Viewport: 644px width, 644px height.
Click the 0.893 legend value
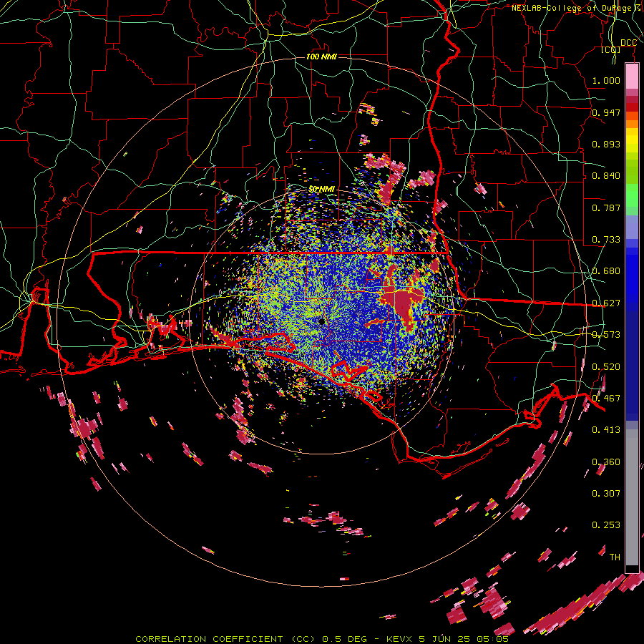[606, 144]
